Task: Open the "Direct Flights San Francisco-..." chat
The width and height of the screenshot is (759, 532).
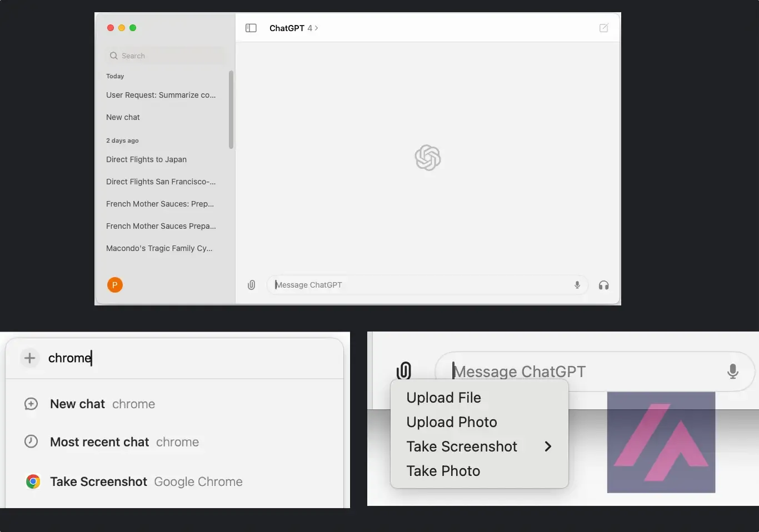Action: click(161, 182)
